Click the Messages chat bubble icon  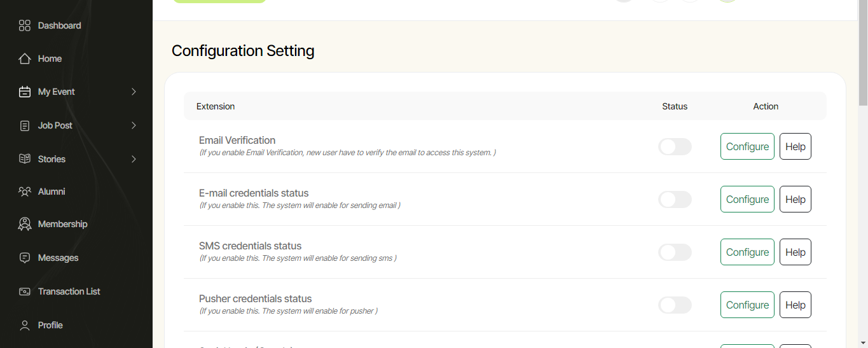point(25,258)
